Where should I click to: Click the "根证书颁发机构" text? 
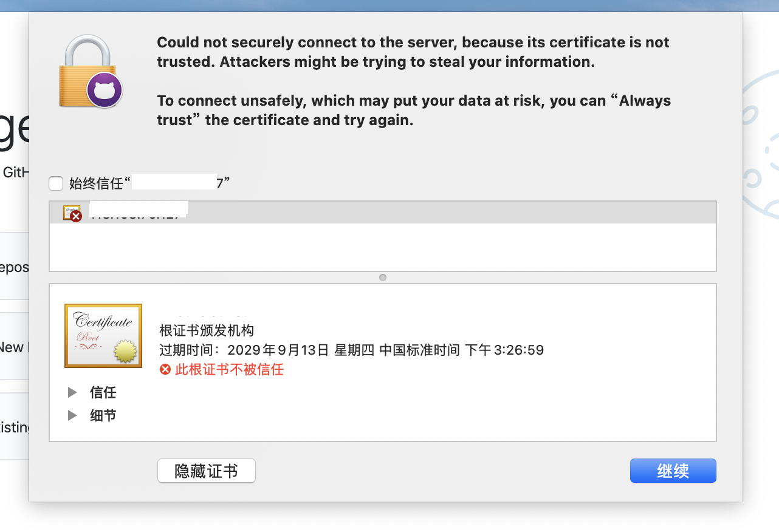[207, 330]
